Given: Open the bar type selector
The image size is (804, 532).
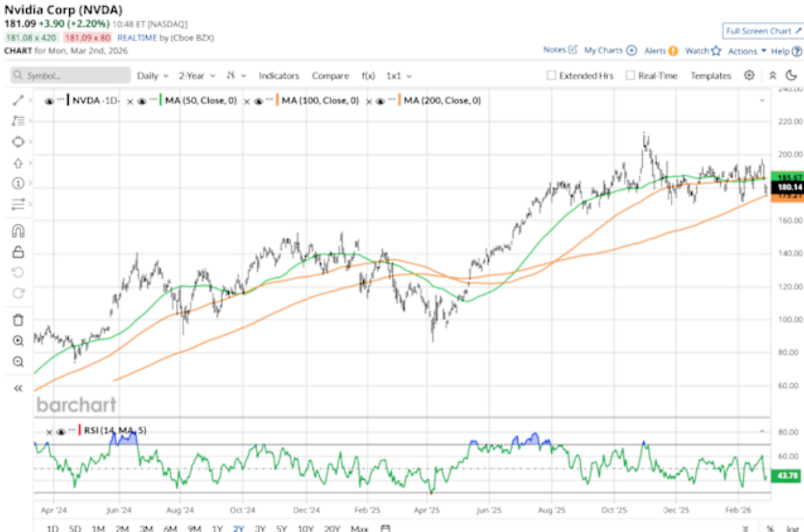Looking at the screenshot, I should point(236,75).
